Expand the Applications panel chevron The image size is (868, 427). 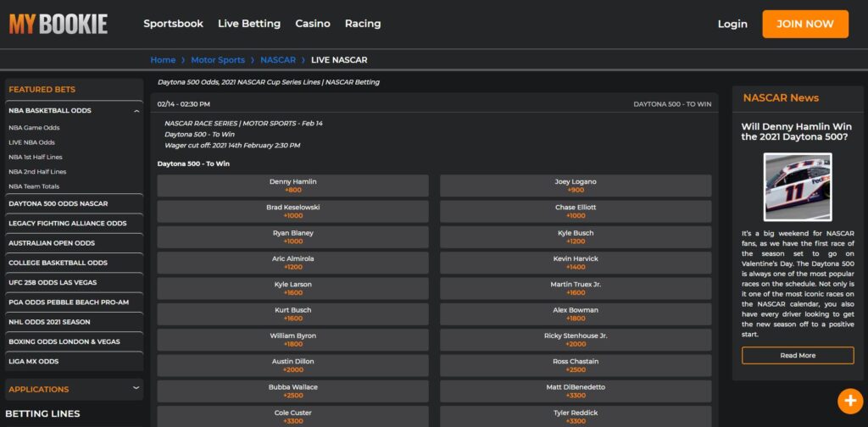click(x=136, y=388)
